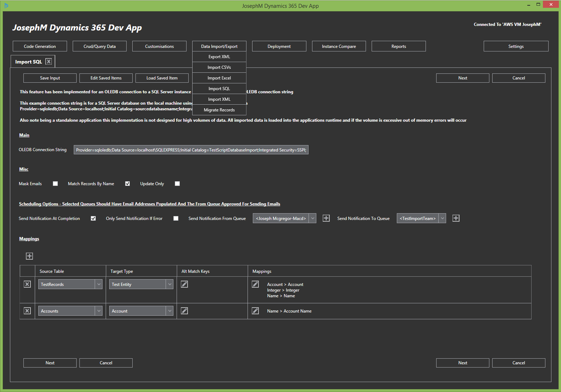Click the Load Saved Item button
This screenshot has height=392, width=561.
click(x=162, y=78)
